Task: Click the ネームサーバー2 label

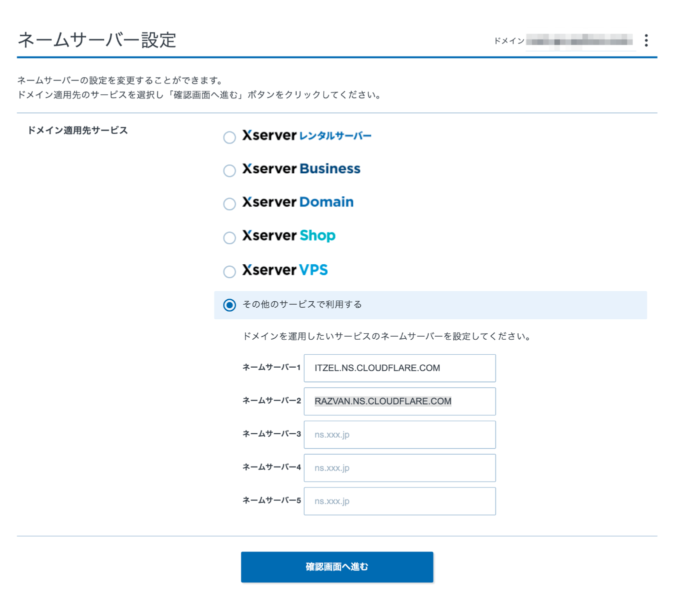Action: [271, 401]
